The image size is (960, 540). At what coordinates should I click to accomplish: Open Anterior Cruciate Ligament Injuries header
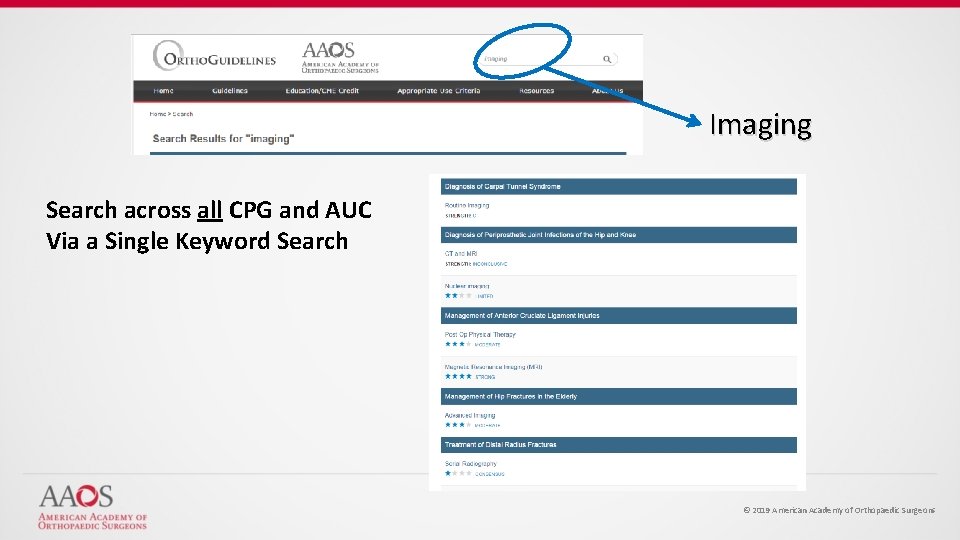(x=618, y=316)
